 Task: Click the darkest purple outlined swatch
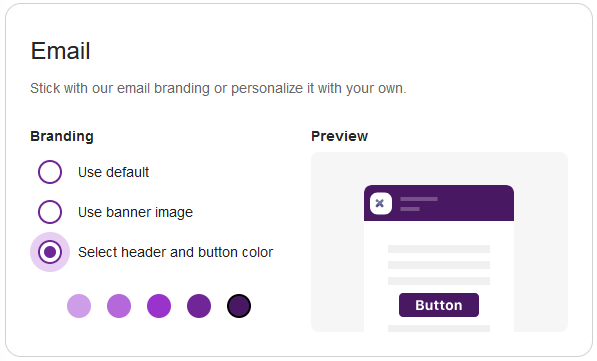pos(239,306)
